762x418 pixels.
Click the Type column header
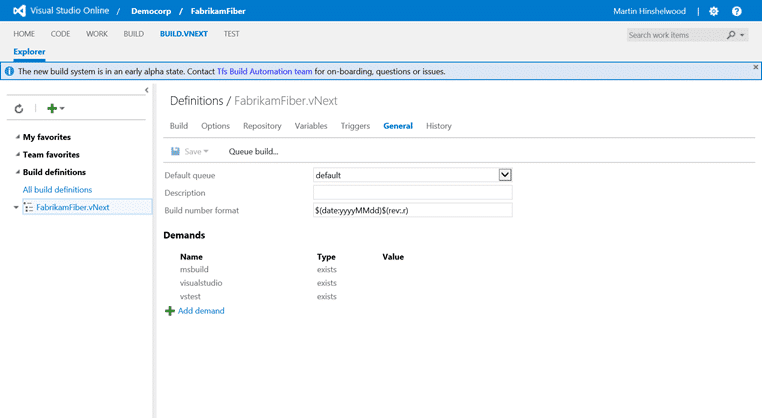pyautogui.click(x=326, y=257)
